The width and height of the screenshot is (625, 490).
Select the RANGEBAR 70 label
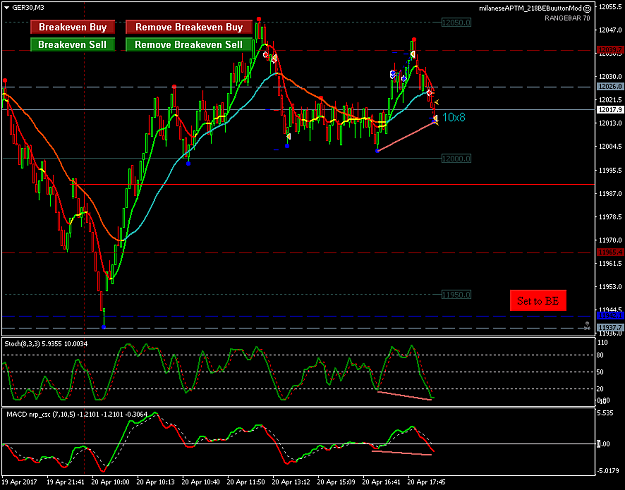pos(567,18)
